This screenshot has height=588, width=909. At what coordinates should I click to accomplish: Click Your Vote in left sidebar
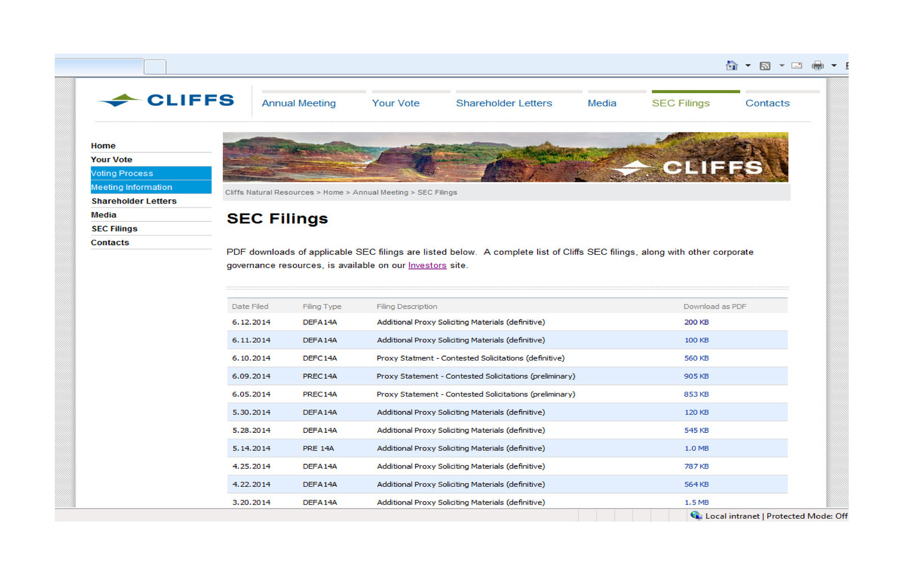tap(111, 159)
